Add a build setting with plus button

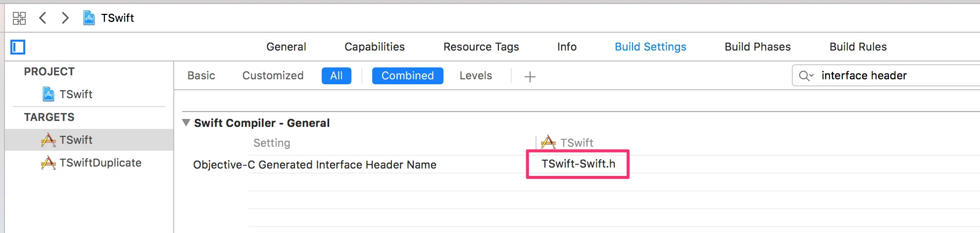click(x=530, y=76)
